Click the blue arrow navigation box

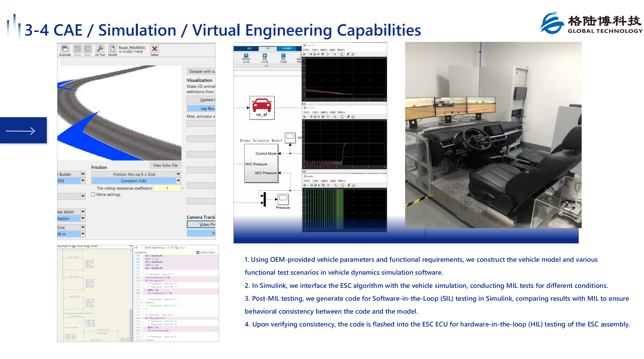[x=23, y=130]
